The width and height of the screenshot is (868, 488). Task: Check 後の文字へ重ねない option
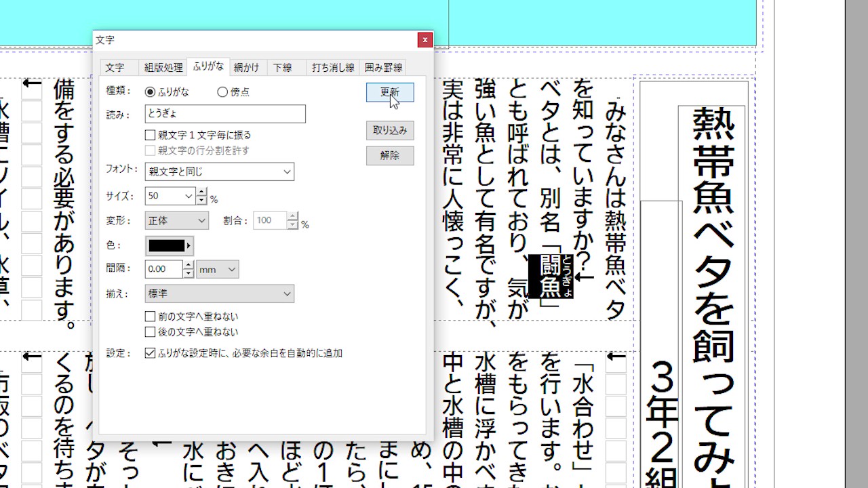(151, 332)
